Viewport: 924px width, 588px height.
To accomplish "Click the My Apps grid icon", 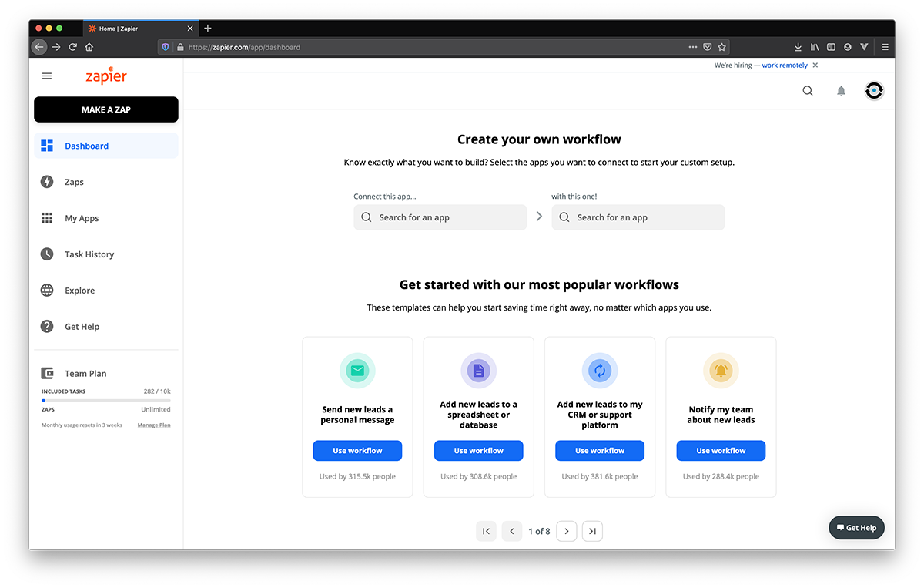I will coord(47,218).
